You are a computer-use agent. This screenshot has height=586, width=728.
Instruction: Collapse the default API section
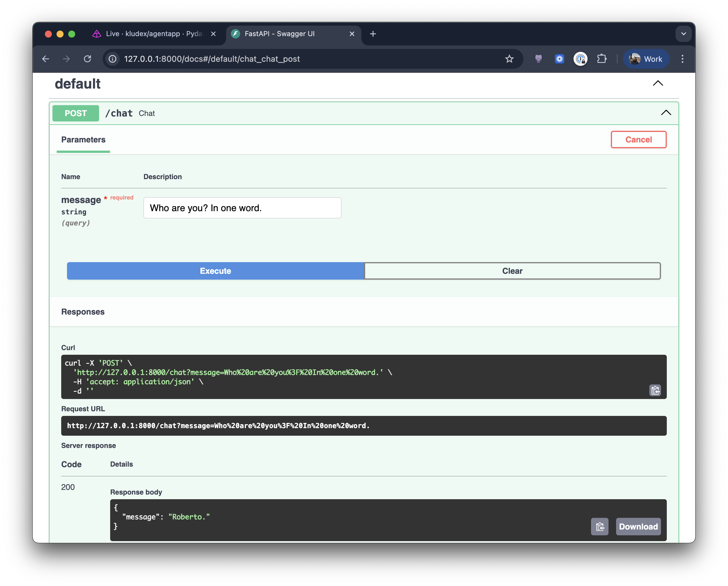657,83
